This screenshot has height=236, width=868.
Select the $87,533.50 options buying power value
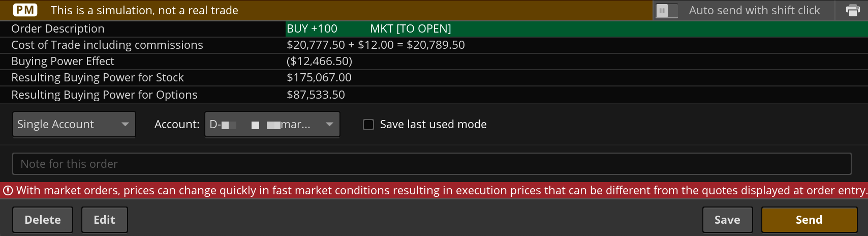[316, 95]
